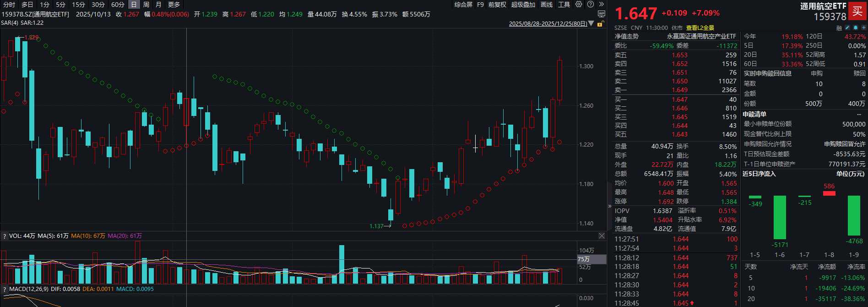This screenshot has height=307, width=868.
Task: Click the MACD(12,26,9) indicator label
Action: [29, 289]
